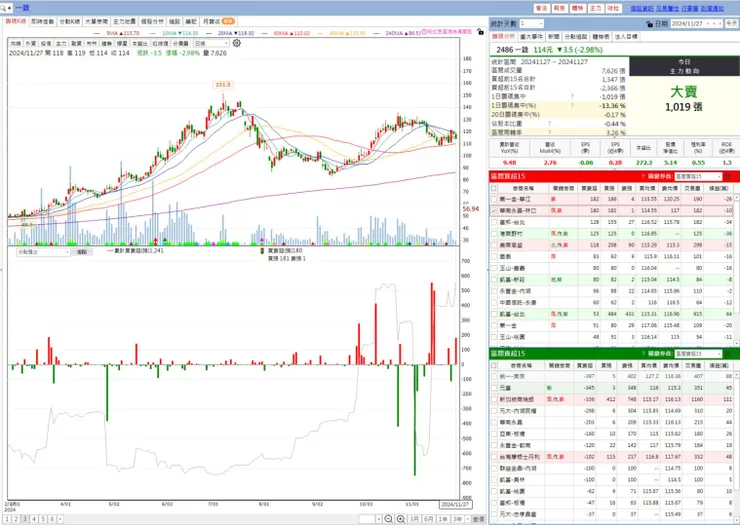Zoom in the chart with plus magnifier
The width and height of the screenshot is (740, 525).
401,519
